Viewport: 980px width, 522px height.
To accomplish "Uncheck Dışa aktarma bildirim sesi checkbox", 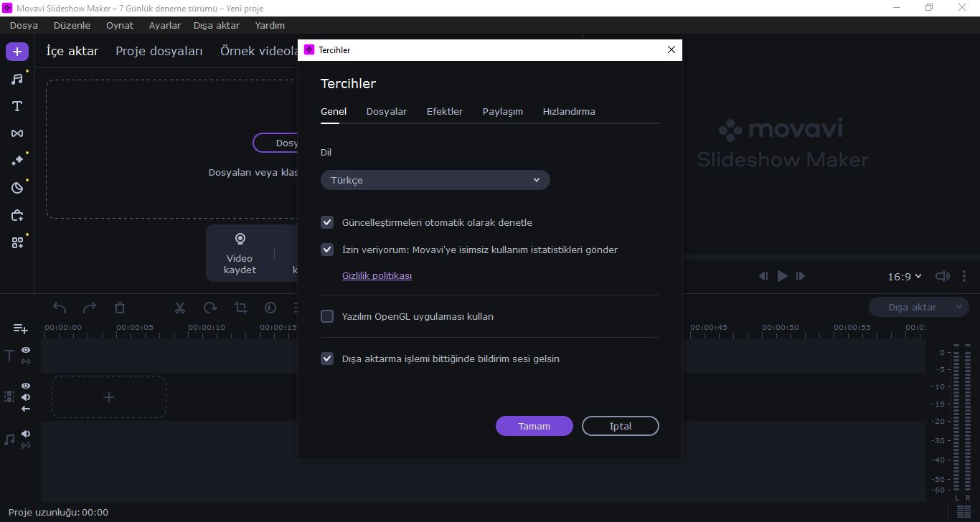I will coord(327,359).
